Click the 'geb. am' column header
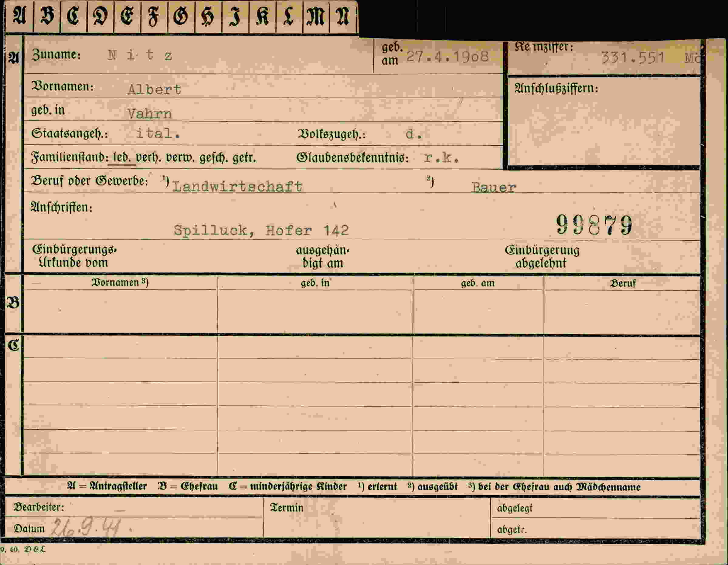The image size is (728, 565). point(478,283)
